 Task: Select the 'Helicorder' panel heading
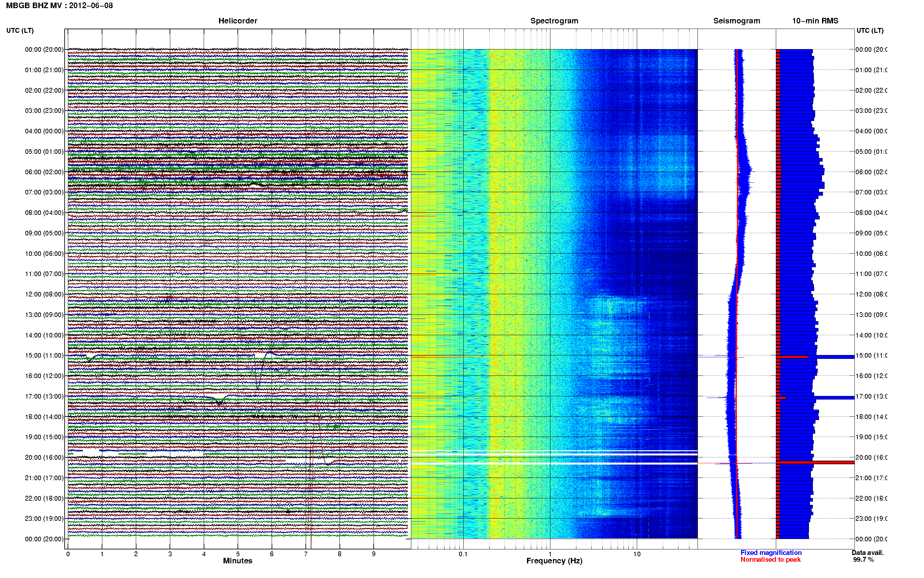pyautogui.click(x=237, y=21)
